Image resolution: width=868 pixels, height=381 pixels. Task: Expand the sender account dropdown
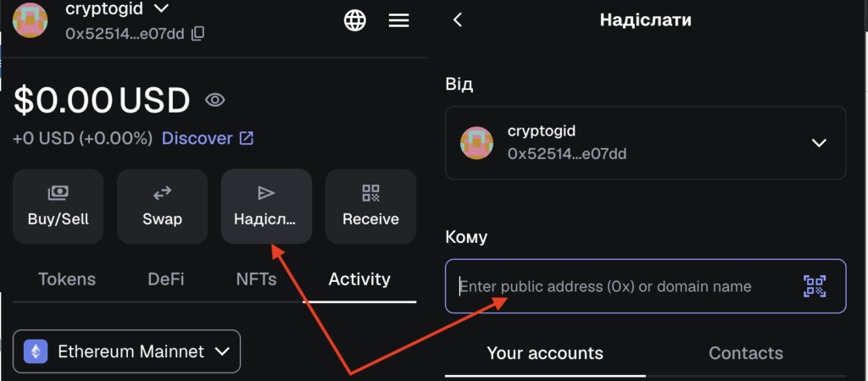pos(818,142)
